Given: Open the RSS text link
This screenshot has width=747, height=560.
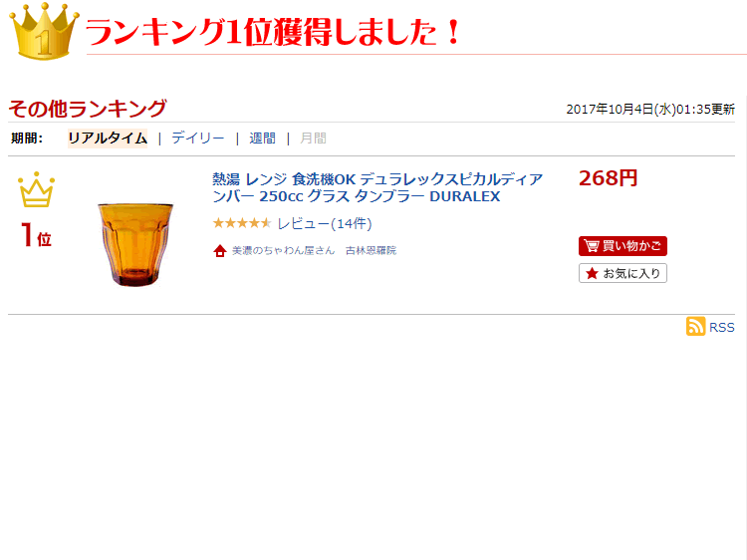Looking at the screenshot, I should pos(722,327).
